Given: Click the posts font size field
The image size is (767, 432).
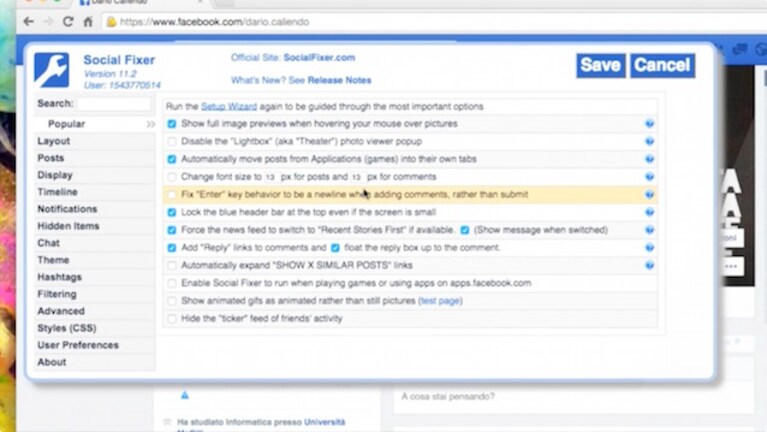Looking at the screenshot, I should [271, 177].
